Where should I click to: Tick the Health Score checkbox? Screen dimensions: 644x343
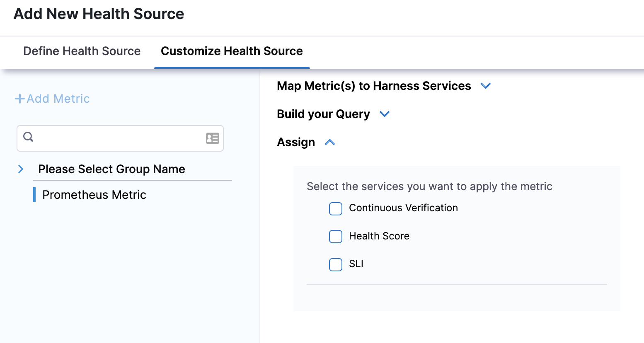tap(336, 237)
